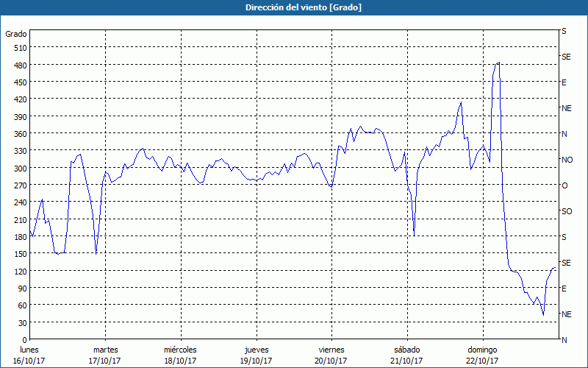Viewport: 588px width, 368px height.
Task: Click the 'miércoles' day label
Action: [x=180, y=350]
